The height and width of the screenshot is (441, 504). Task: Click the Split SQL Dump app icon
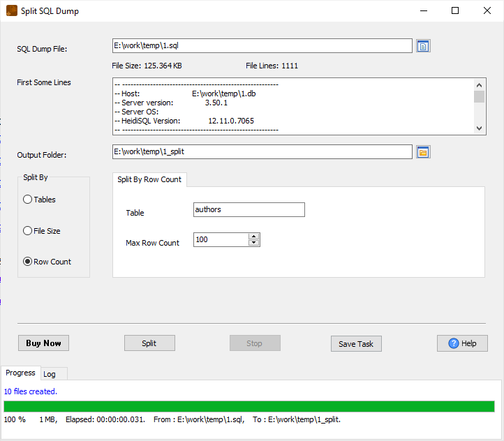[x=12, y=10]
